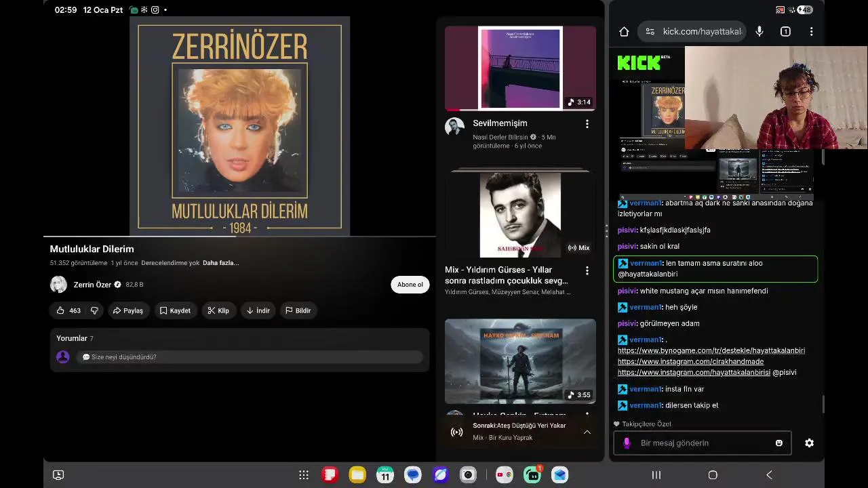Open Zerrin Özer channel avatar
This screenshot has width=868, height=488.
coord(59,285)
